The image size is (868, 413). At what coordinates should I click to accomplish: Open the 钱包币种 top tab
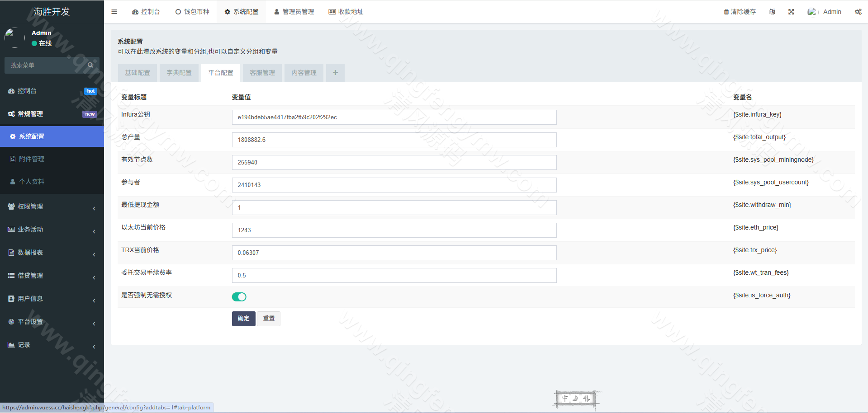(192, 12)
